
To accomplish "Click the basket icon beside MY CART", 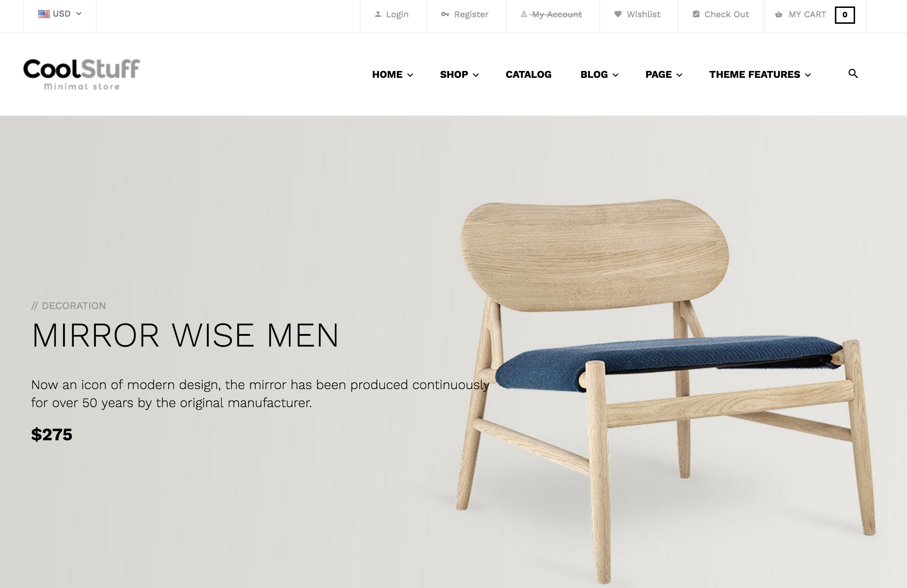I will pos(779,14).
